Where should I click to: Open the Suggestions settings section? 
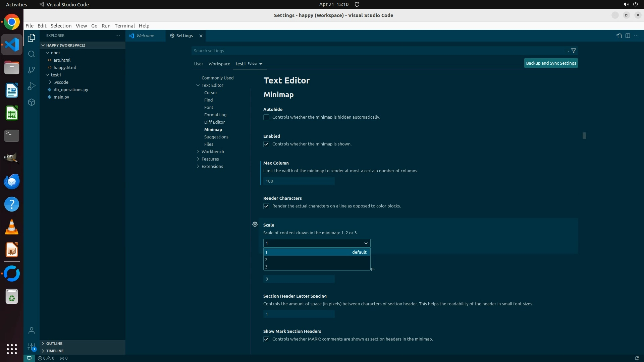click(x=216, y=137)
